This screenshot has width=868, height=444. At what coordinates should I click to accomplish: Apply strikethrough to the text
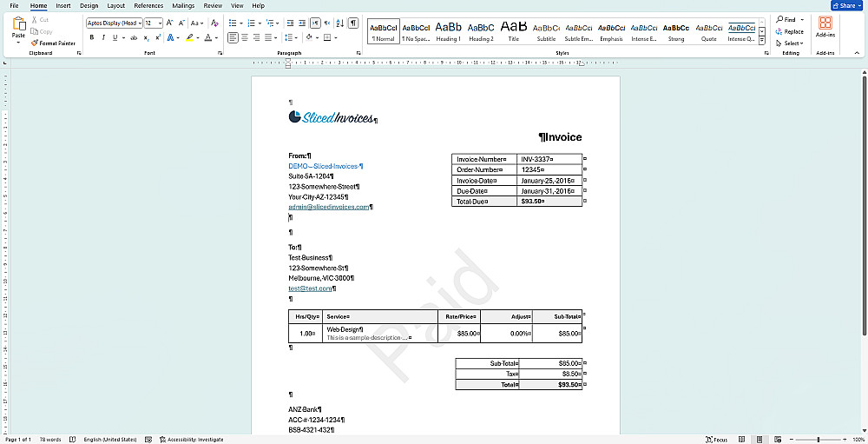134,37
